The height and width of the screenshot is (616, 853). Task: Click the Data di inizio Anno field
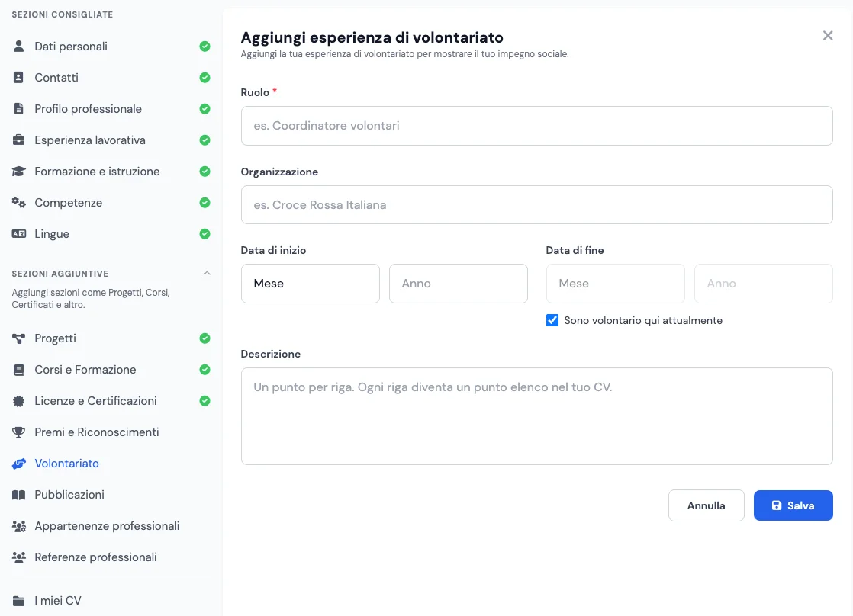click(459, 284)
